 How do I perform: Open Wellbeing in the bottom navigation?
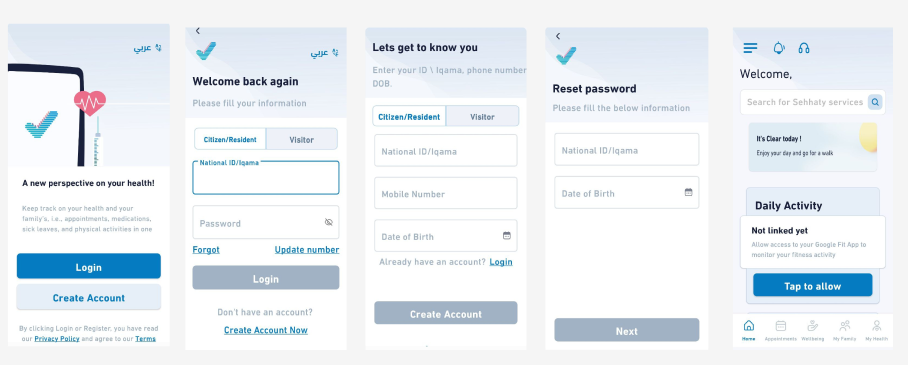[813, 330]
